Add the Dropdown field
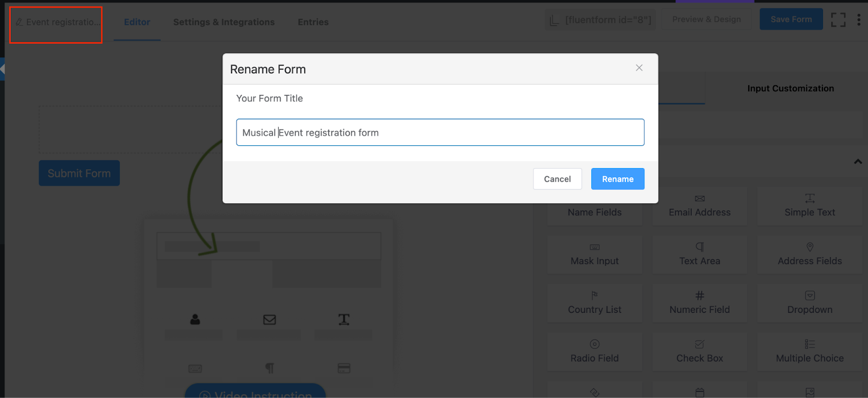The width and height of the screenshot is (868, 398). [809, 303]
